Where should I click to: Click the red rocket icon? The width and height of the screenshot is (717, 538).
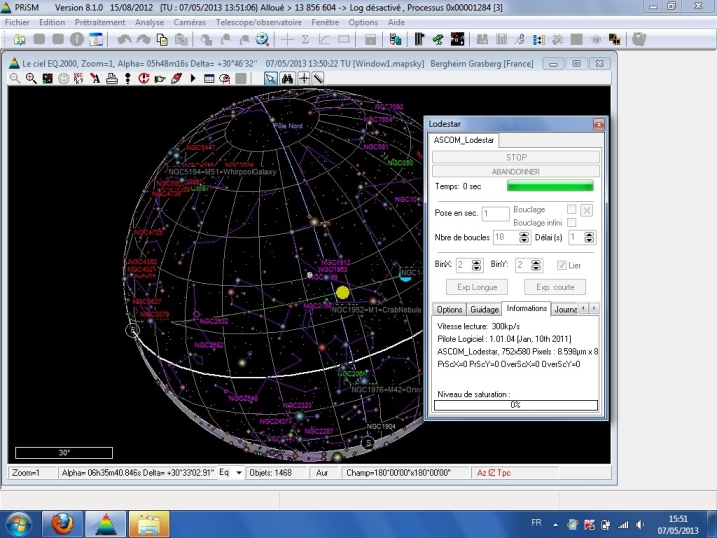175,78
